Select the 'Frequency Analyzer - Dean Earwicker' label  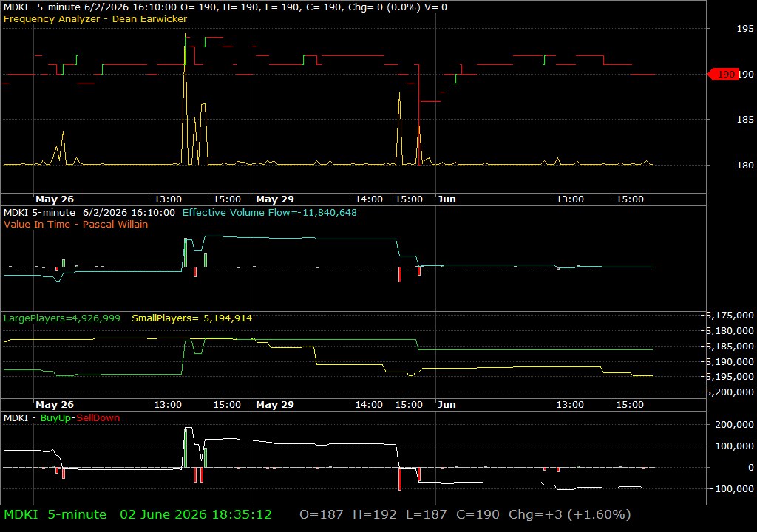[95, 18]
